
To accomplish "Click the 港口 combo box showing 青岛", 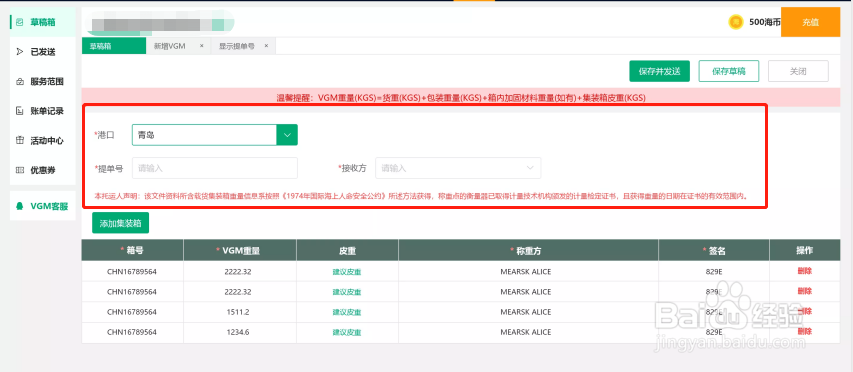I will tap(215, 135).
